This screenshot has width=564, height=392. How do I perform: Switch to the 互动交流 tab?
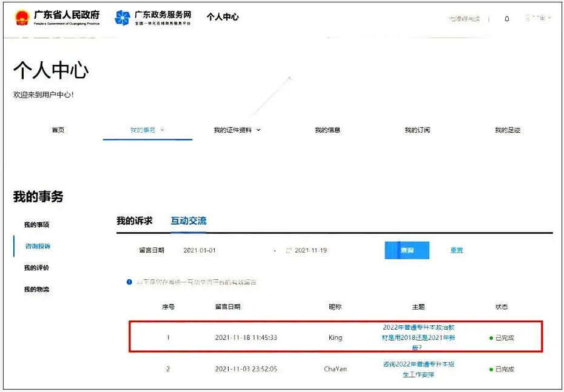pyautogui.click(x=188, y=221)
